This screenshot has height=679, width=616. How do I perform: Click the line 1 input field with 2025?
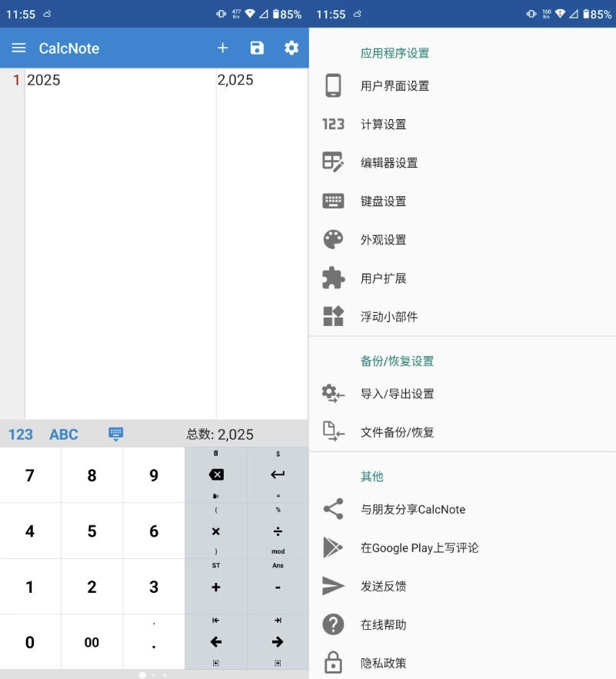pos(120,81)
